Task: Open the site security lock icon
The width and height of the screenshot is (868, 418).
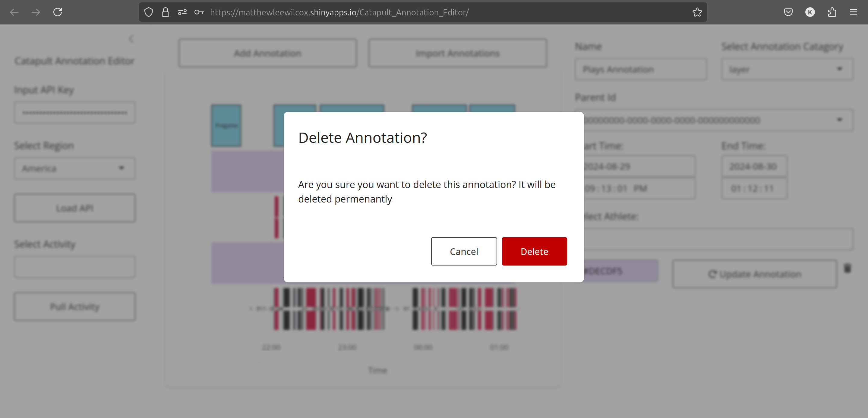Action: point(166,12)
